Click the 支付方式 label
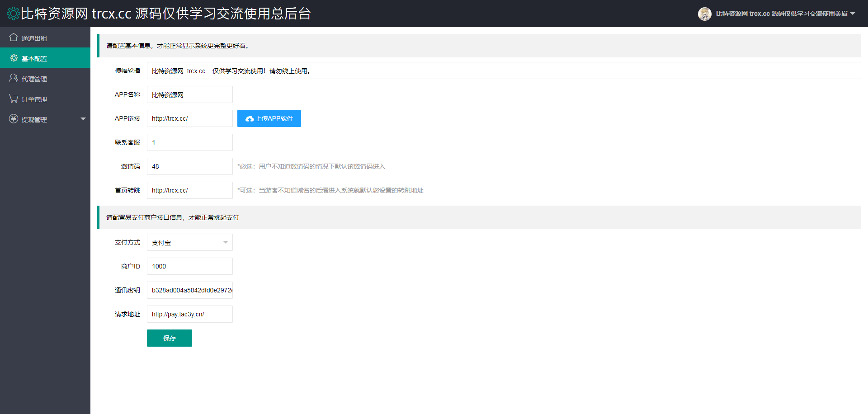This screenshot has width=868, height=414. coord(127,242)
